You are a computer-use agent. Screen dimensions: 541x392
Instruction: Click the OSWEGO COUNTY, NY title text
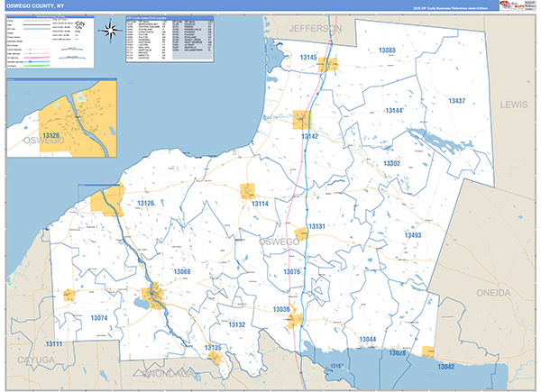coord(37,6)
